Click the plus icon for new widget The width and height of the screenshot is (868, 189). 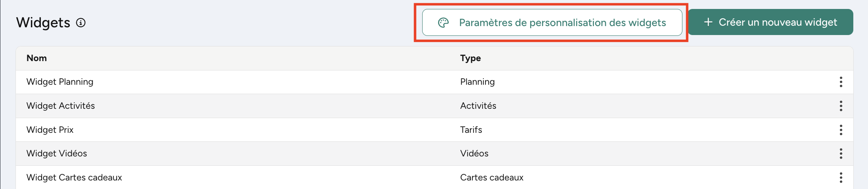tap(709, 22)
